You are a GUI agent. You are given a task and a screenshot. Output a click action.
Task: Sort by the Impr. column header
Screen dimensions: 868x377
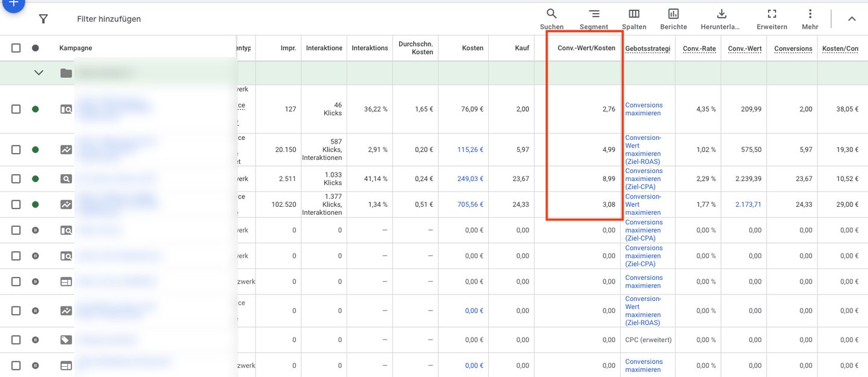288,48
